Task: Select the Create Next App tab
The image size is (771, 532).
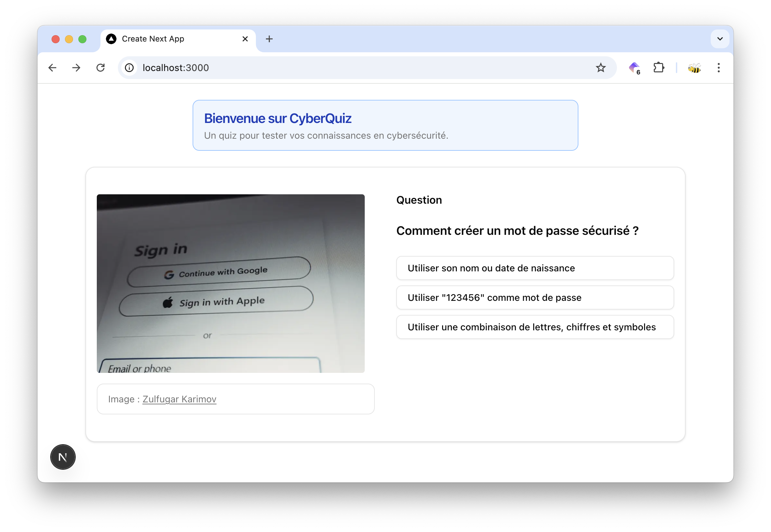Action: [167, 39]
